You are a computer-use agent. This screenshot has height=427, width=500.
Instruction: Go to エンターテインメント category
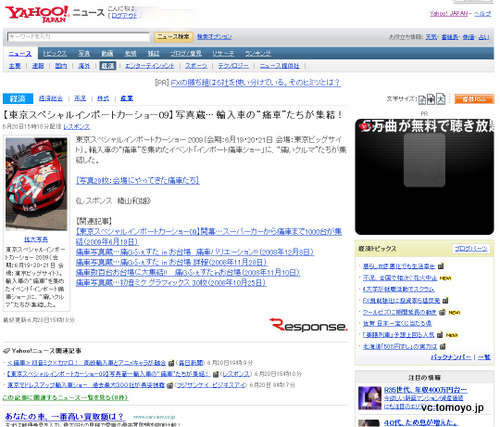pyautogui.click(x=150, y=66)
